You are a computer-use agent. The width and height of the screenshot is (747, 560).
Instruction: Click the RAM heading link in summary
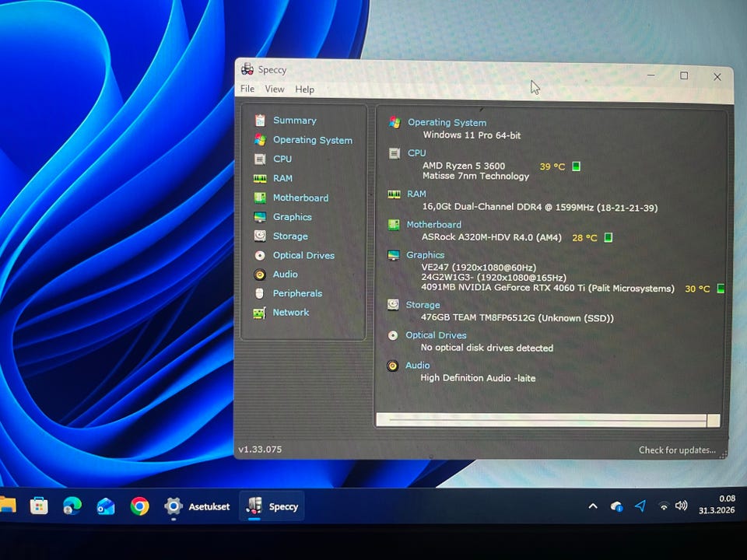[416, 194]
